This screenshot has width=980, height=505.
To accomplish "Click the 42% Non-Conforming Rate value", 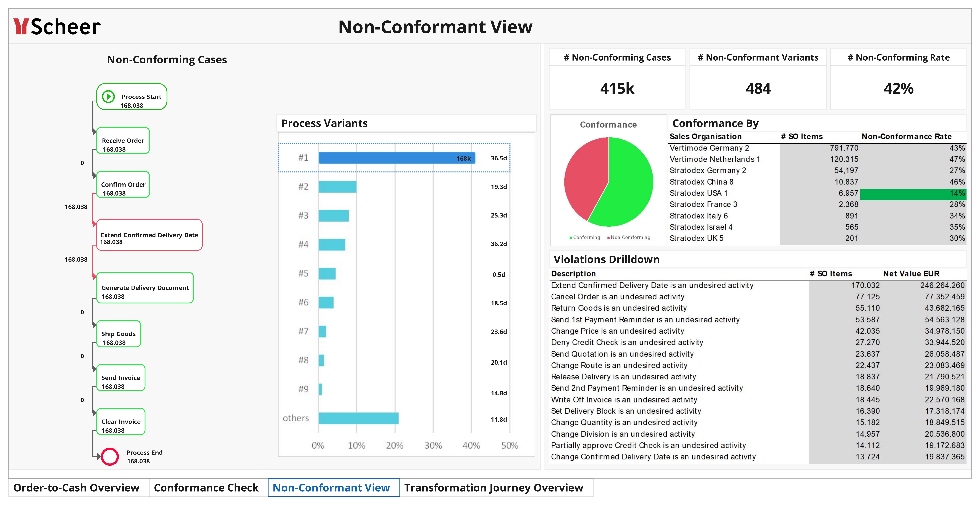I will click(x=898, y=88).
